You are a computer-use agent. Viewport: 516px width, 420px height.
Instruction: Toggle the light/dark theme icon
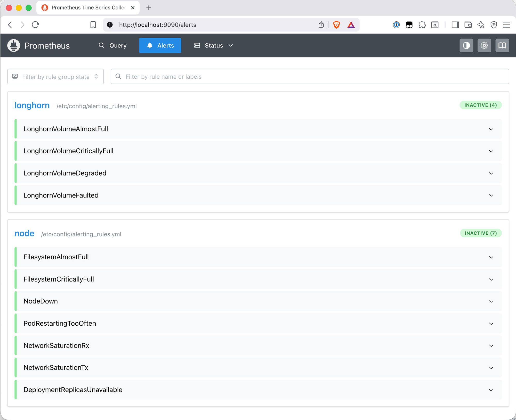click(x=466, y=46)
